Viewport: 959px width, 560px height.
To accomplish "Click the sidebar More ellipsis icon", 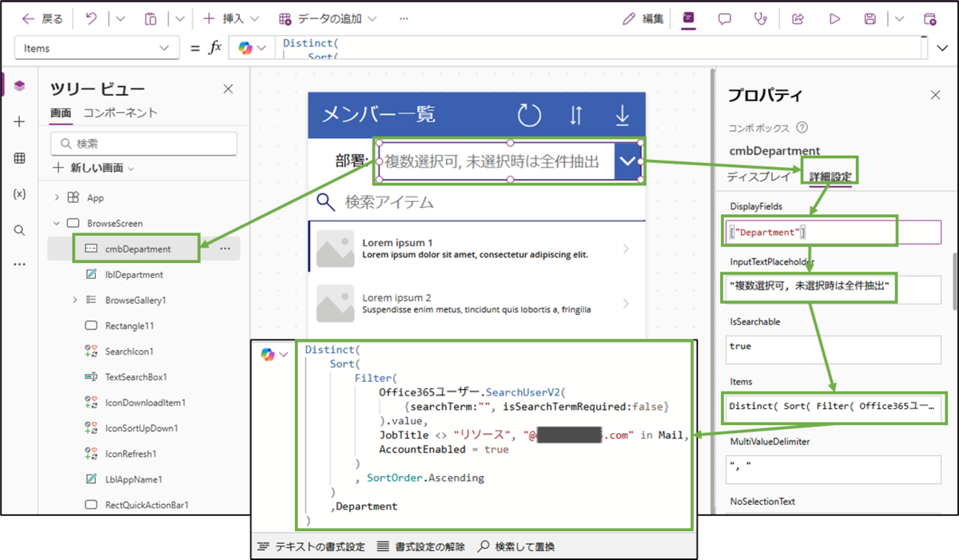I will (20, 264).
